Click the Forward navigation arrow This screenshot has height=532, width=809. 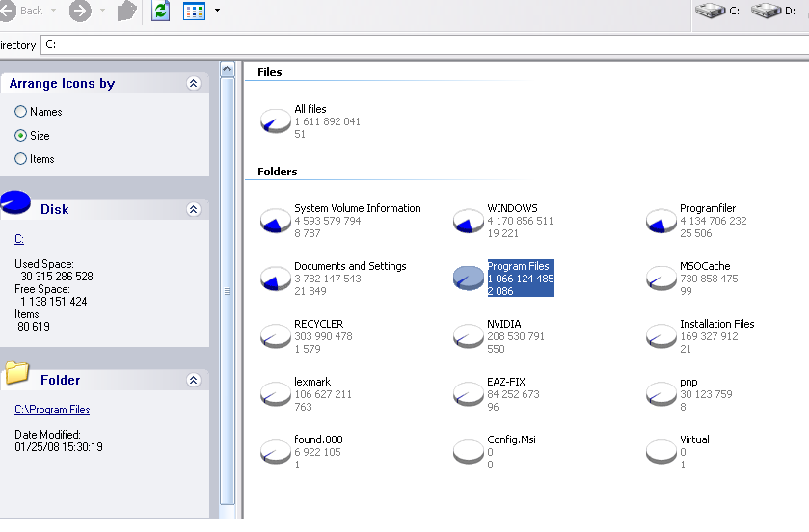pyautogui.click(x=80, y=11)
